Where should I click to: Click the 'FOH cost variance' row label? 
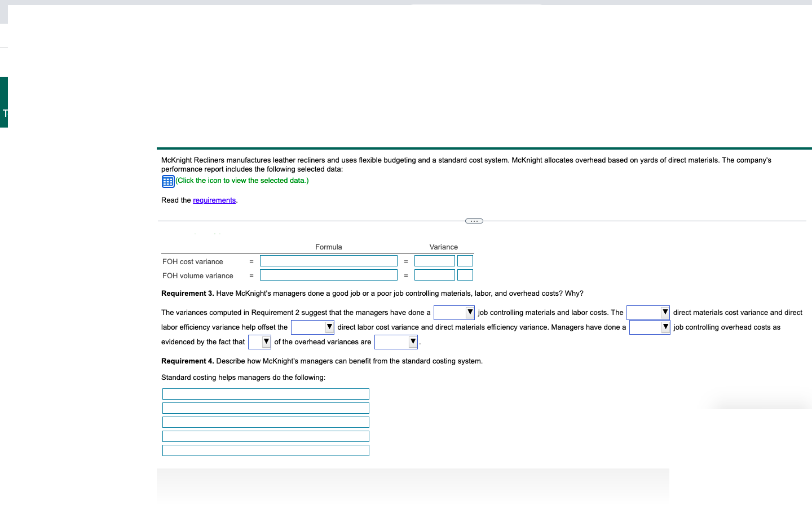pyautogui.click(x=193, y=262)
